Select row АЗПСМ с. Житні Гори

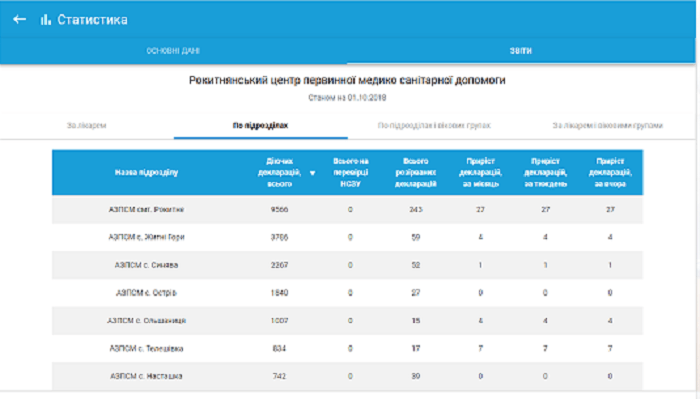pyautogui.click(x=347, y=237)
